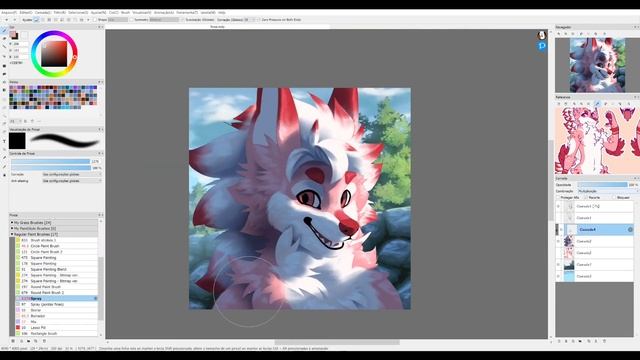Enable Proteger Alfa checkbox

(558, 197)
